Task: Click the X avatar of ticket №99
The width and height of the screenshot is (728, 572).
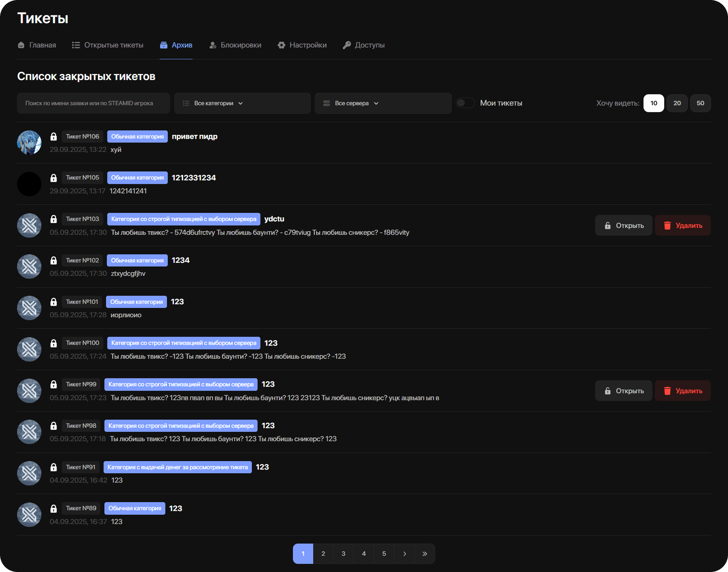Action: coord(29,391)
